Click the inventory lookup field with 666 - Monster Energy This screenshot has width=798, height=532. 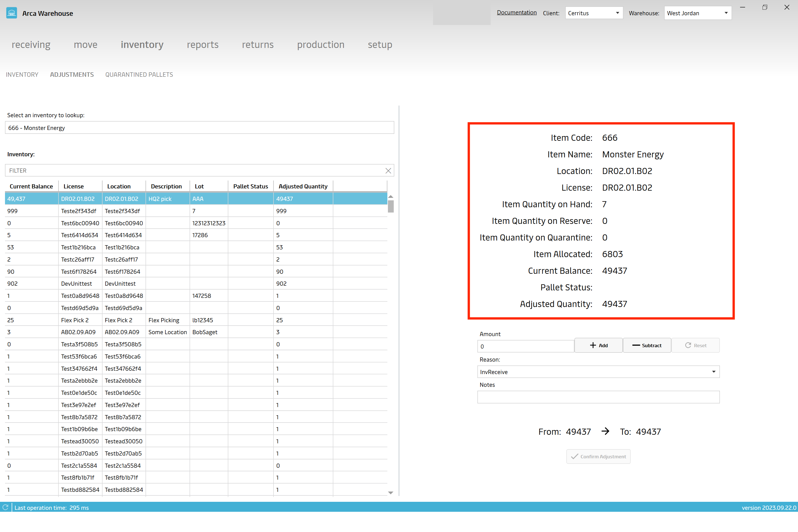[x=199, y=127]
